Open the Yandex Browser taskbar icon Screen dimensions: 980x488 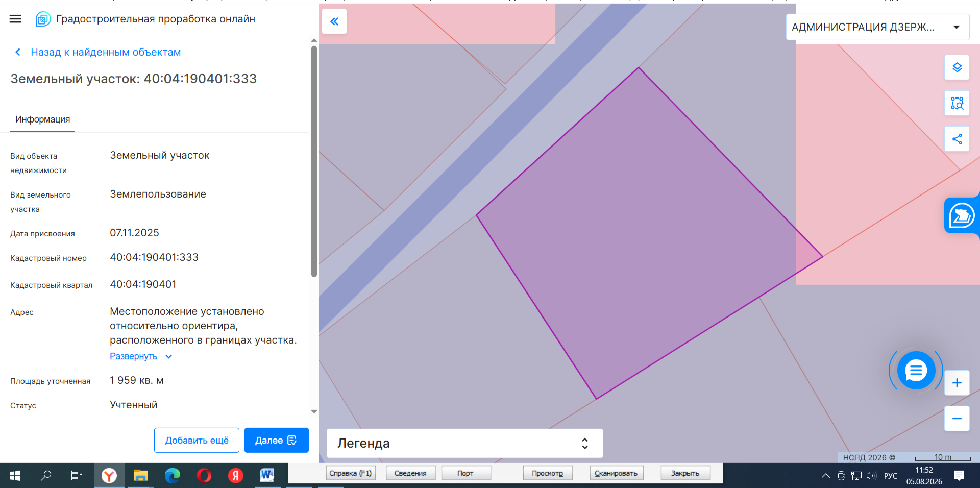109,476
